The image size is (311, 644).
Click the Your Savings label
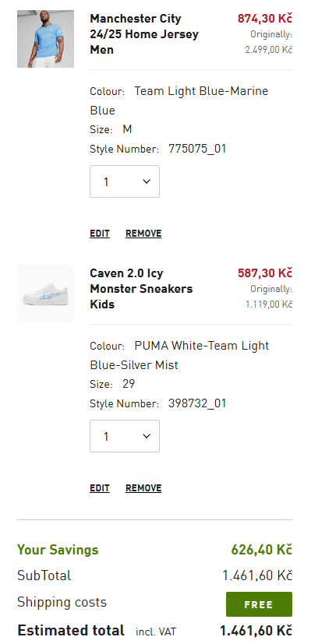pos(58,550)
